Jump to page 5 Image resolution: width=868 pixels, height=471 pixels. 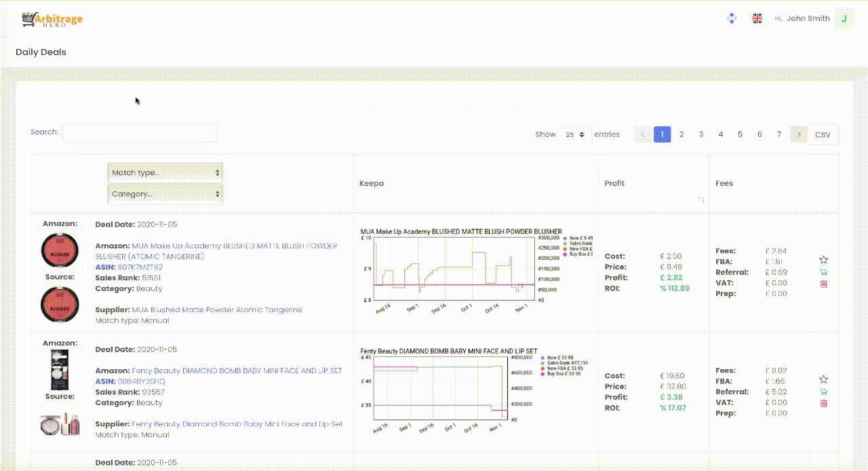click(740, 134)
